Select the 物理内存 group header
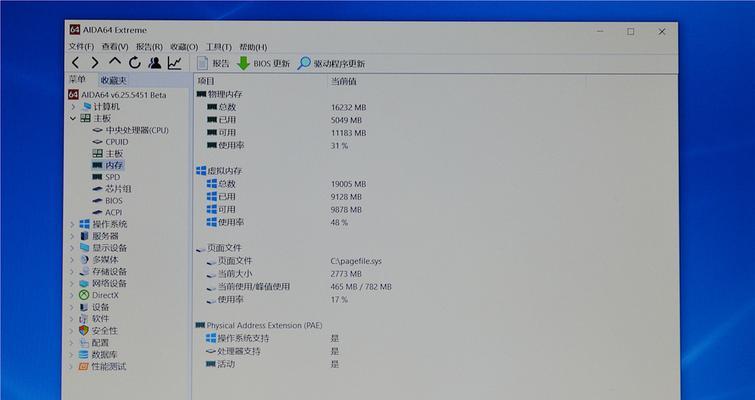 pyautogui.click(x=220, y=94)
